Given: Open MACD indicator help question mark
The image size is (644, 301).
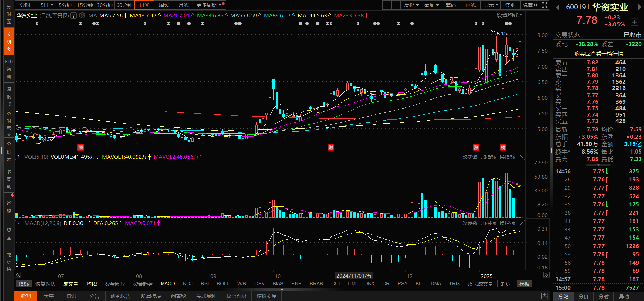Looking at the screenshot, I should click(18, 223).
